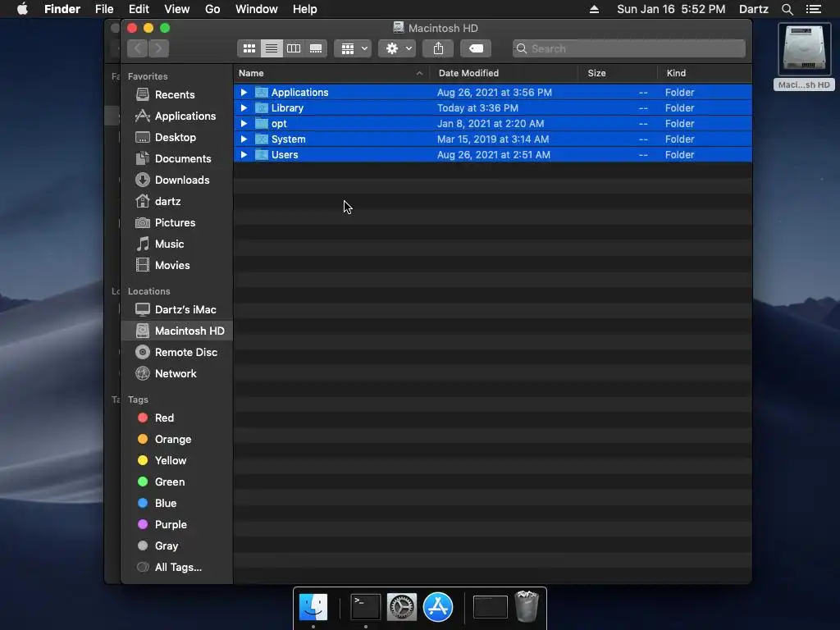Image resolution: width=840 pixels, height=630 pixels.
Task: Open the Window menu
Action: (x=257, y=9)
